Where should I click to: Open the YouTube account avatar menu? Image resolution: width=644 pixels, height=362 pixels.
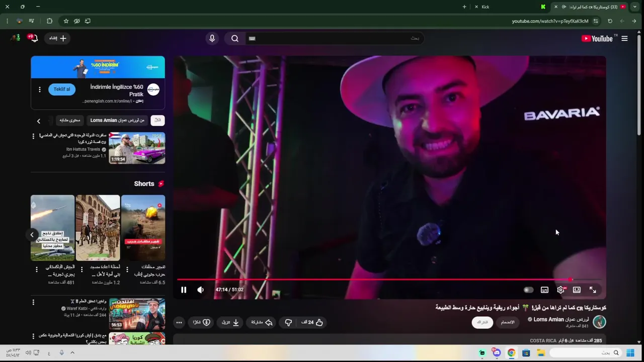(x=15, y=38)
